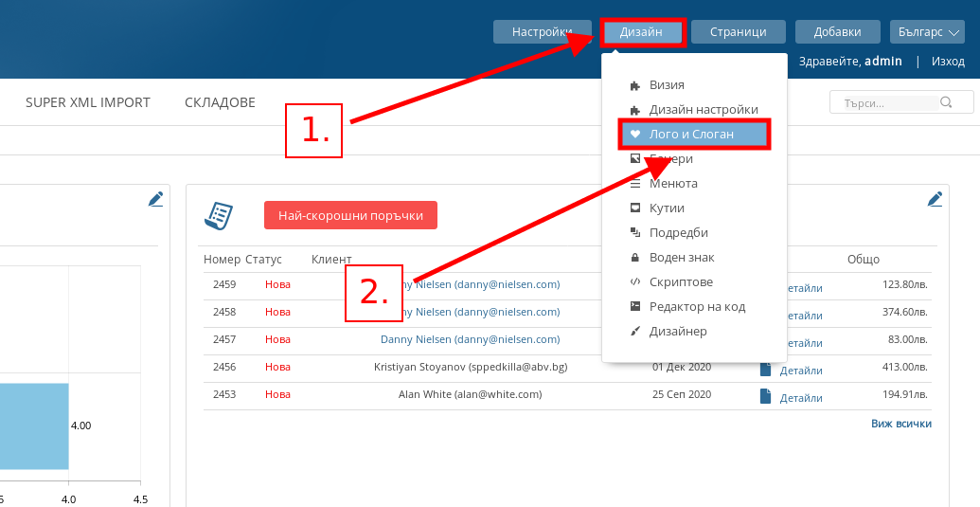Click the orders list scroll icon
The image size is (980, 507).
pyautogui.click(x=219, y=215)
